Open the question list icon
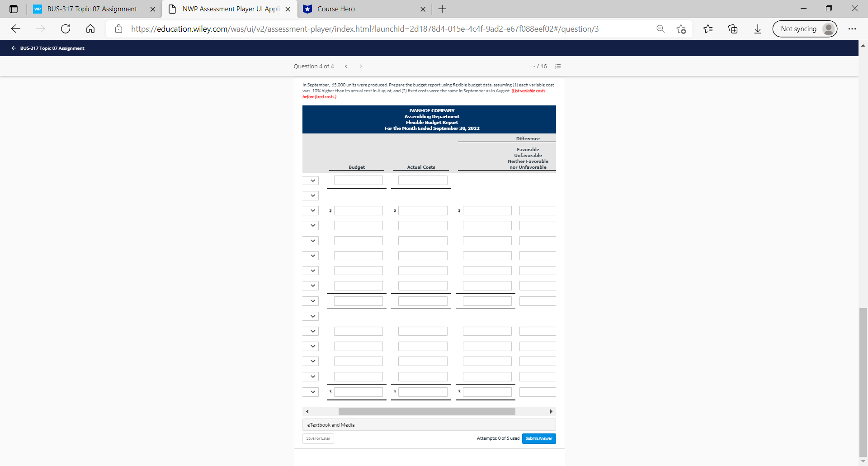 (x=557, y=66)
